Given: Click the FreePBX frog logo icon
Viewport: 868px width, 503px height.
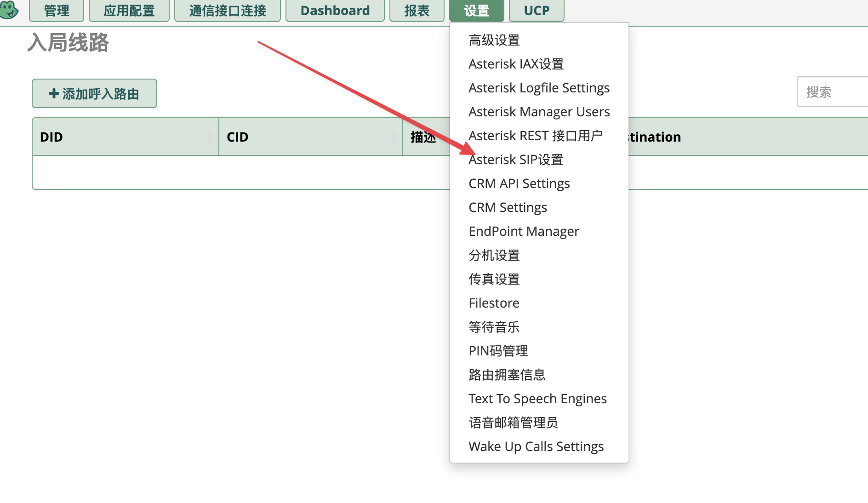Looking at the screenshot, I should click(x=9, y=9).
